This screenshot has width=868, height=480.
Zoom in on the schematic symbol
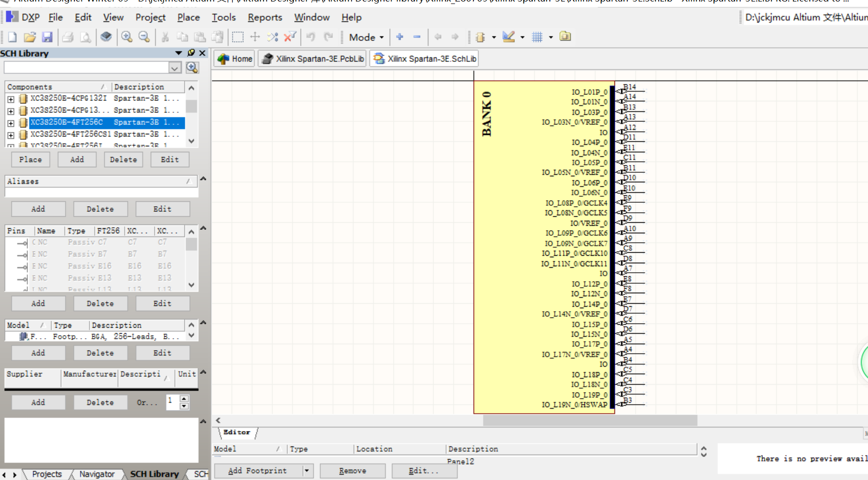127,37
